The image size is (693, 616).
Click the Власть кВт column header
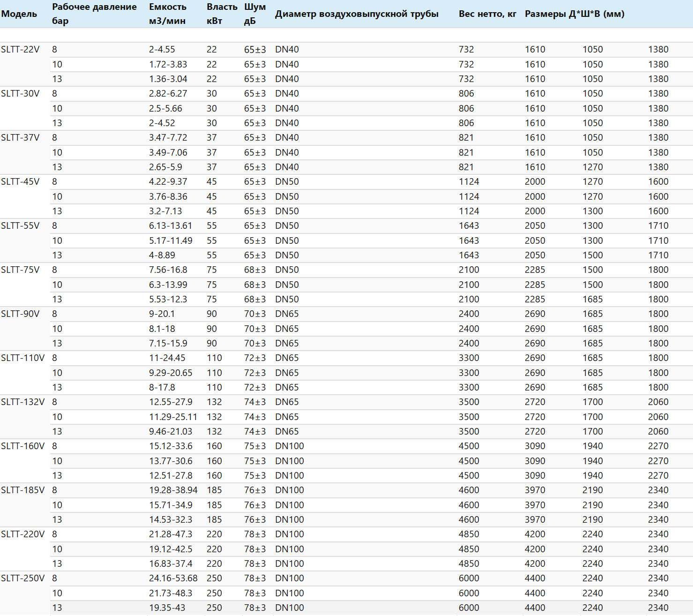click(x=222, y=14)
